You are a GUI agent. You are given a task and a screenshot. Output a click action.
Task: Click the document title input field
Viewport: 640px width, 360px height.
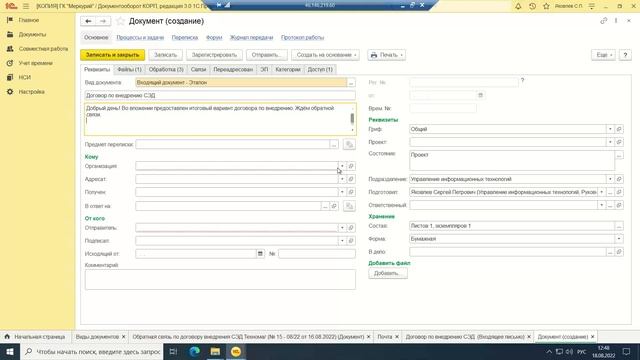click(x=220, y=96)
